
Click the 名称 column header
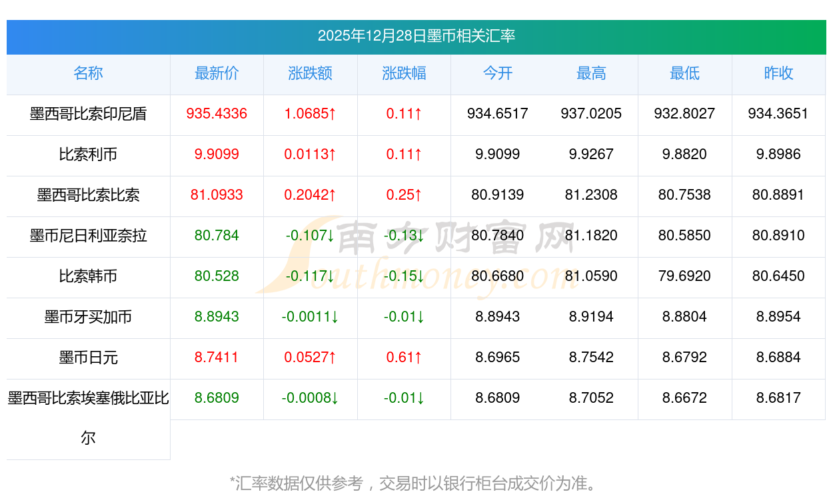tap(88, 74)
